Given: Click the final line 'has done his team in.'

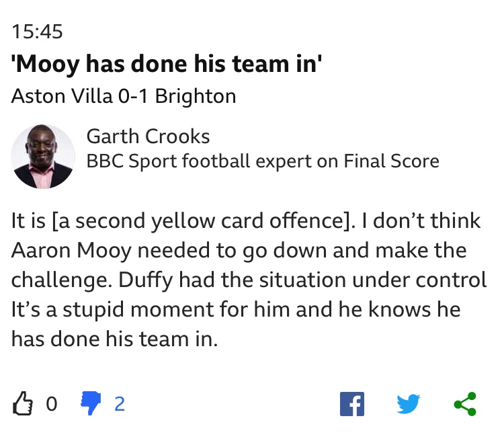Looking at the screenshot, I should pos(114,339).
